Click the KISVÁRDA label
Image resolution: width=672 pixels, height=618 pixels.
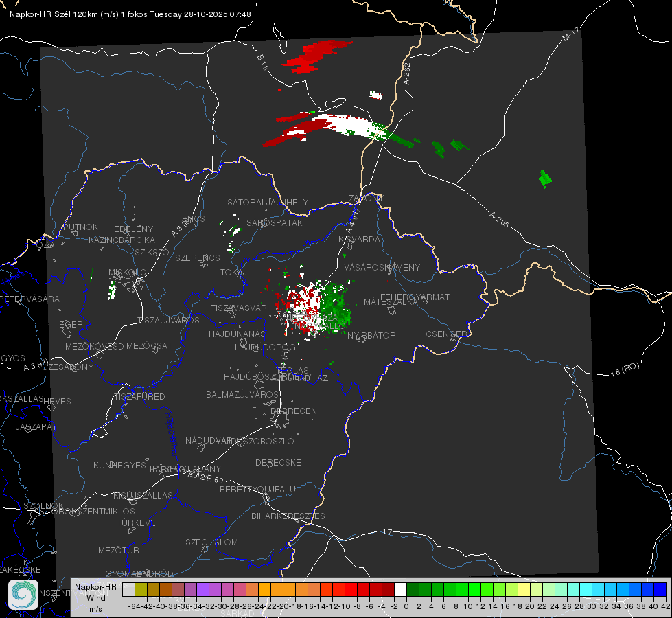pyautogui.click(x=359, y=240)
